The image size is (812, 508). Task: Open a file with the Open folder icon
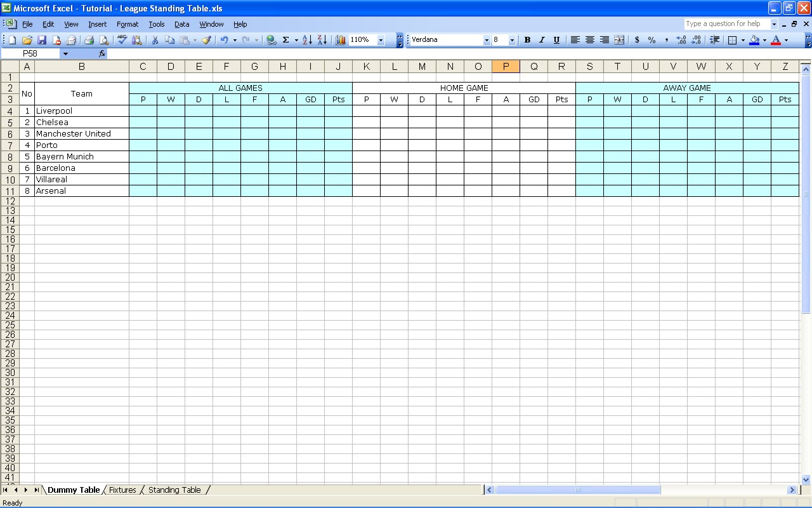pos(27,40)
